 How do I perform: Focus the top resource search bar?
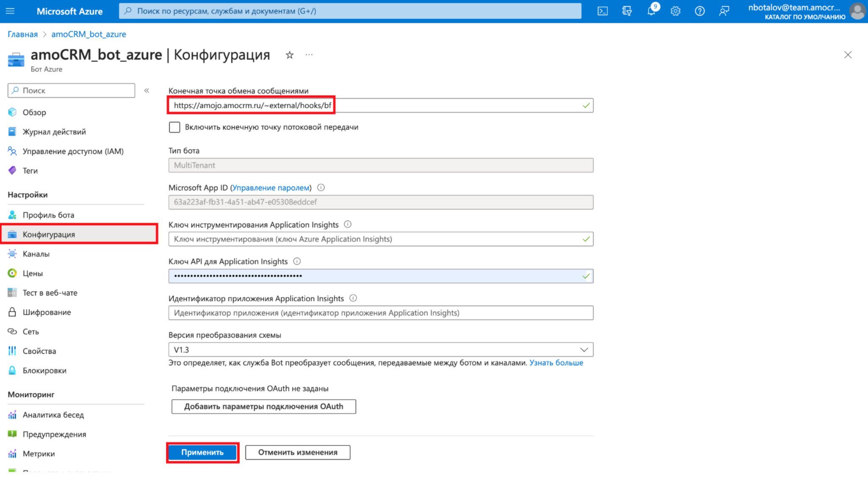click(350, 11)
